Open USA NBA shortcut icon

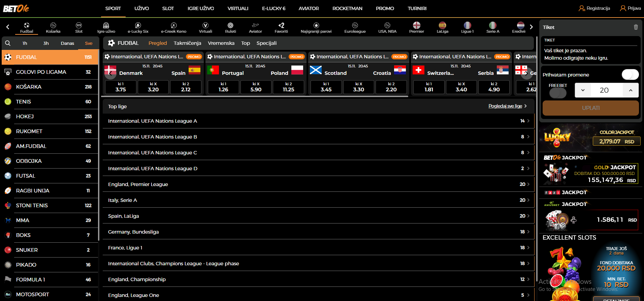[387, 25]
